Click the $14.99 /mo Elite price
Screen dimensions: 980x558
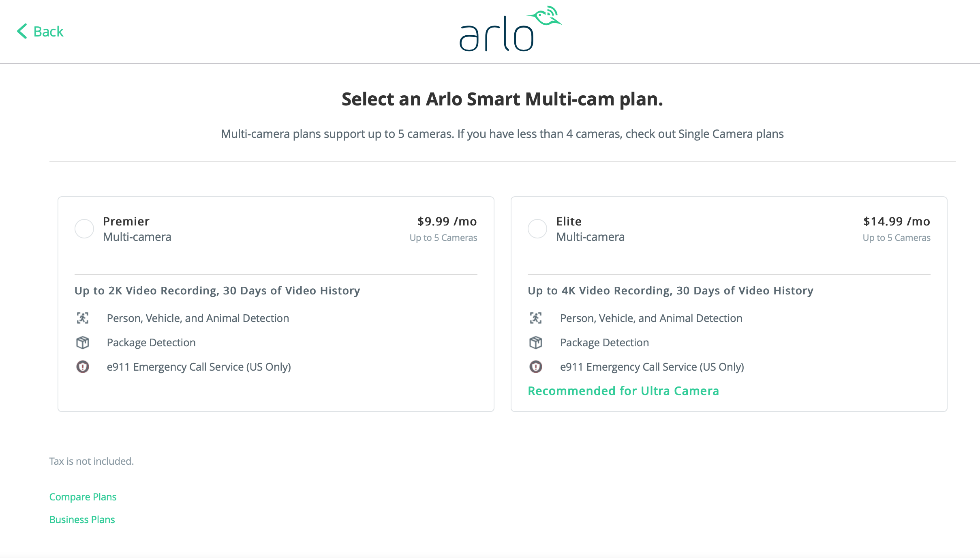[897, 221]
